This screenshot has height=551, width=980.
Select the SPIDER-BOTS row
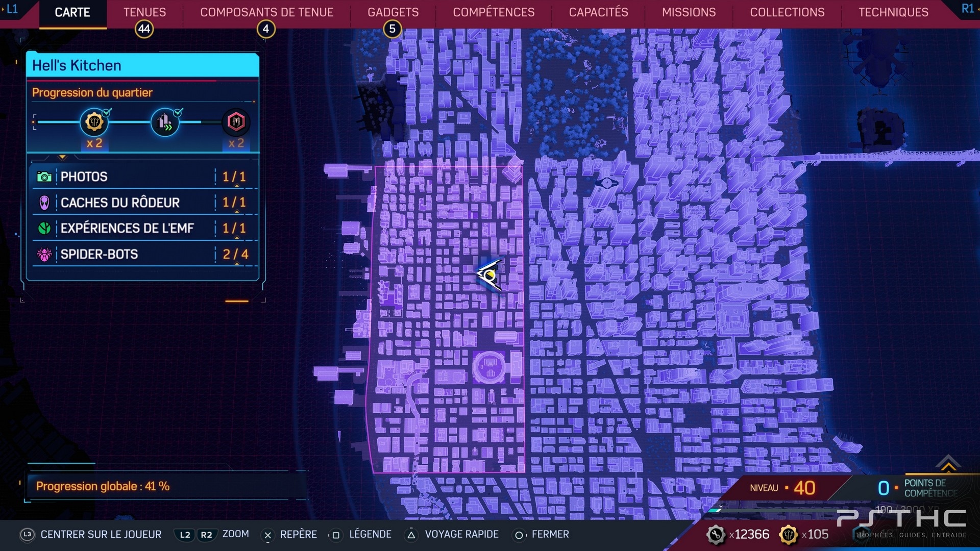[144, 254]
